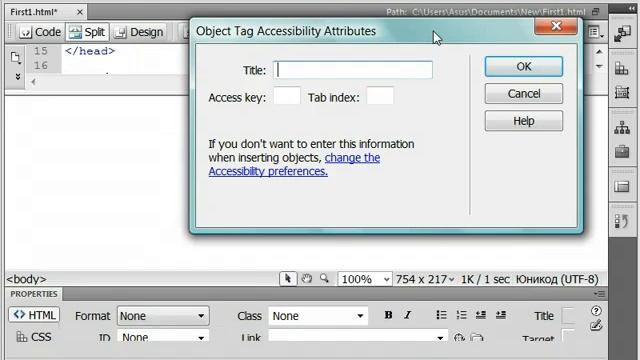The width and height of the screenshot is (640, 360).
Task: Browse for link file folder icon
Action: [476, 338]
